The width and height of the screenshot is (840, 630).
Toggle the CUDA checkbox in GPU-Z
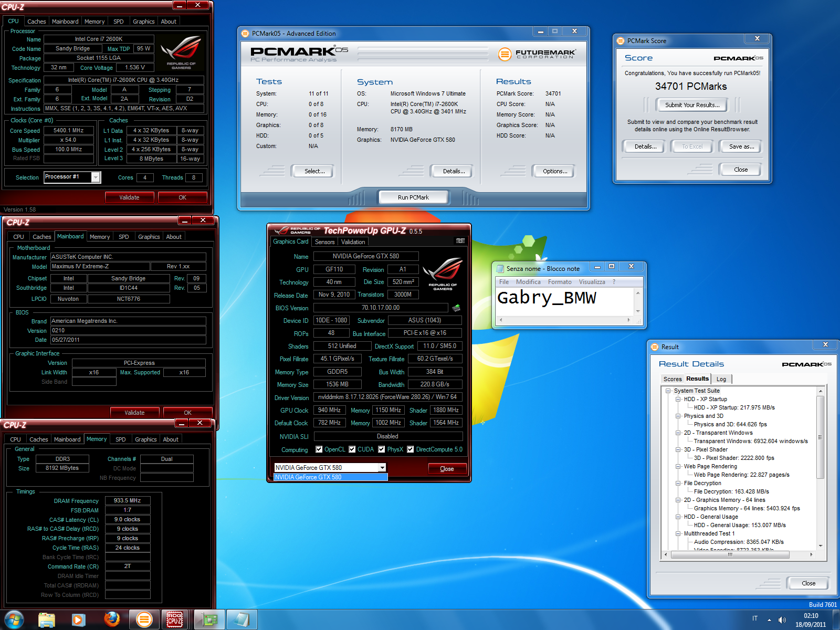352,449
